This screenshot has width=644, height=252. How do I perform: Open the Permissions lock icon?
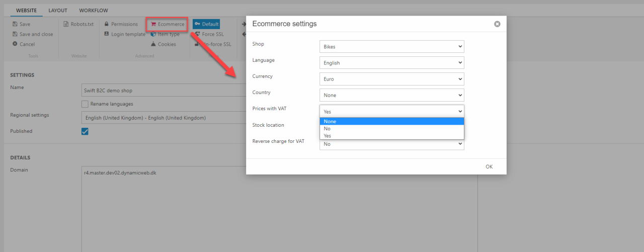pyautogui.click(x=107, y=24)
